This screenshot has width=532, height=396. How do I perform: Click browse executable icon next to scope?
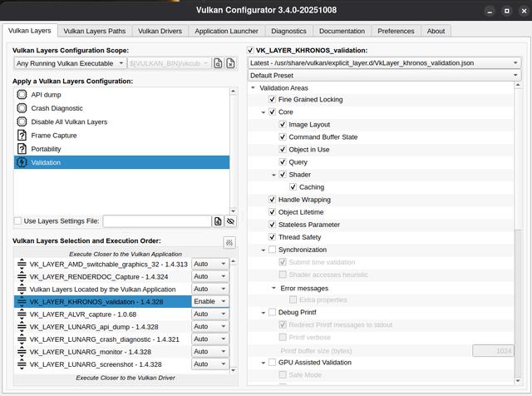(x=218, y=63)
